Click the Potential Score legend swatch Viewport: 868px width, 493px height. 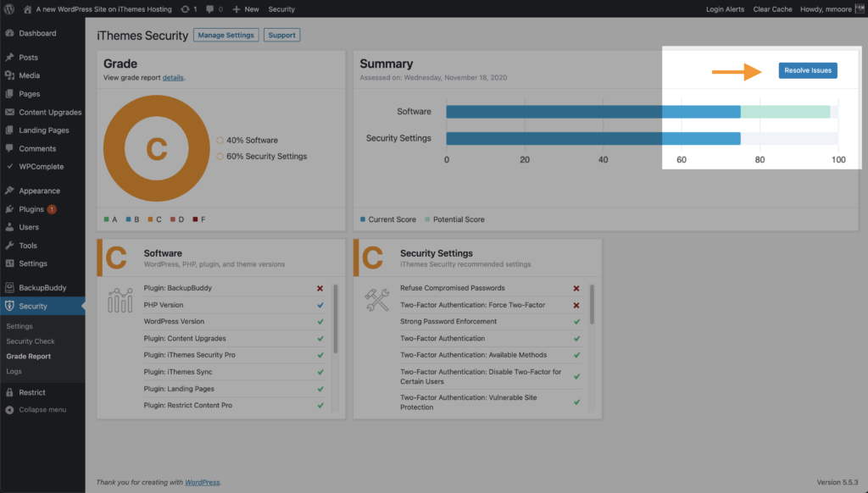[427, 219]
